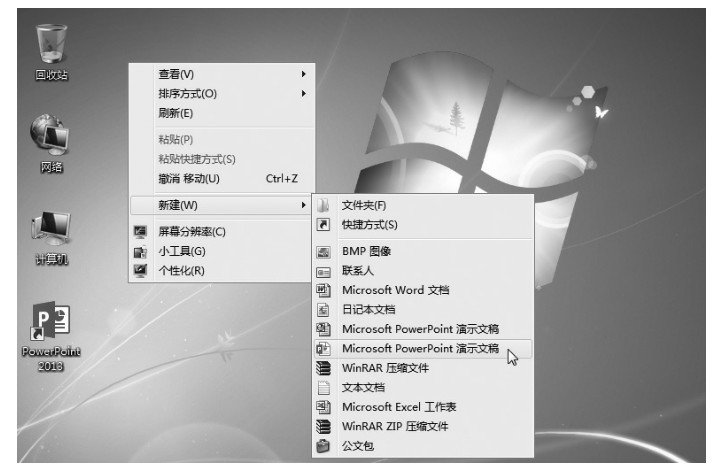Select the PowerPoint 2013 desktop shortcut

(x=51, y=336)
